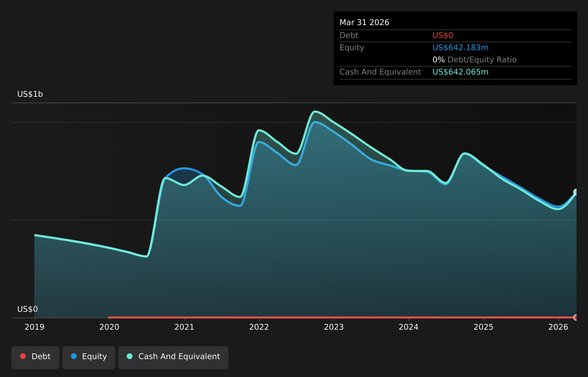Click the red debt data point marker at chart end
The height and width of the screenshot is (377, 588).
click(x=576, y=318)
